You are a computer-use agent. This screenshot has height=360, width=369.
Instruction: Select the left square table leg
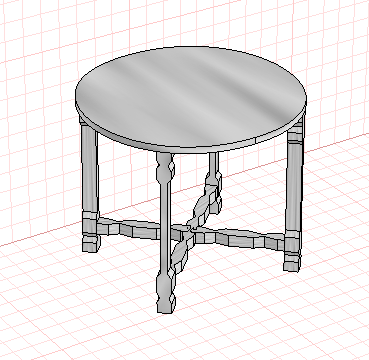point(90,184)
